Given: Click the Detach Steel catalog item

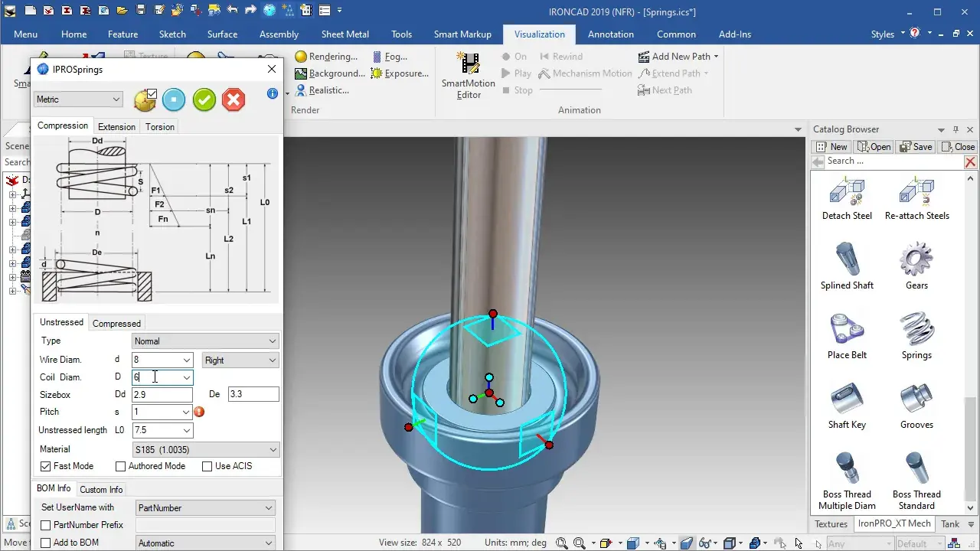Looking at the screenshot, I should point(847,199).
